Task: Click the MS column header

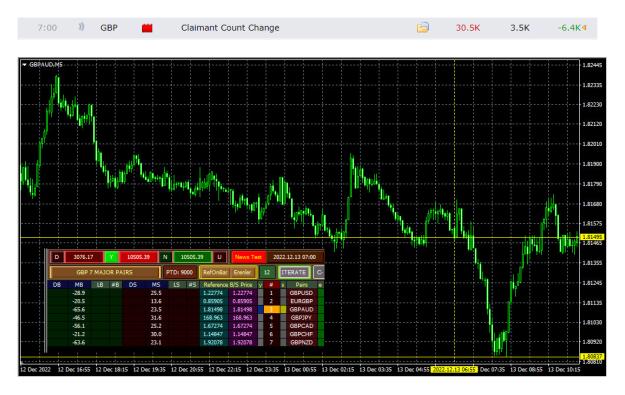Action: coord(156,285)
